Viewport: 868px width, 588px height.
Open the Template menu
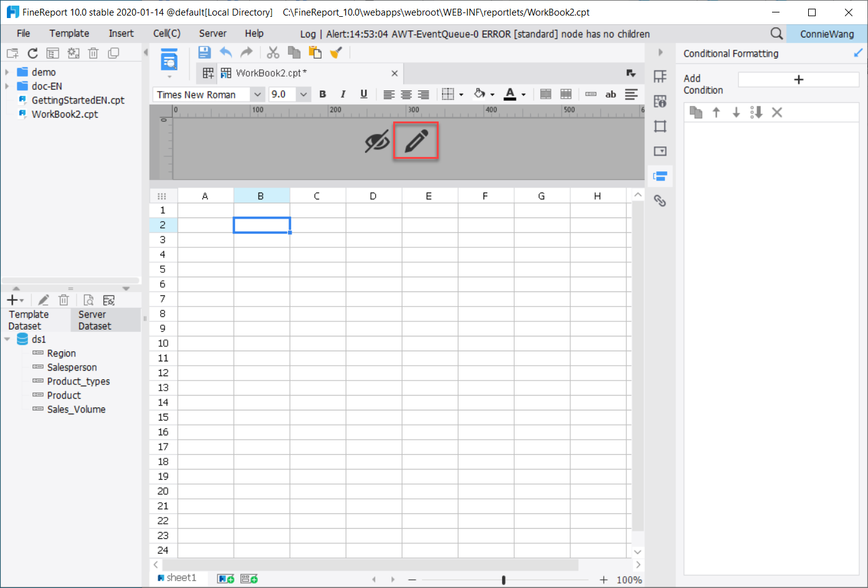(69, 33)
